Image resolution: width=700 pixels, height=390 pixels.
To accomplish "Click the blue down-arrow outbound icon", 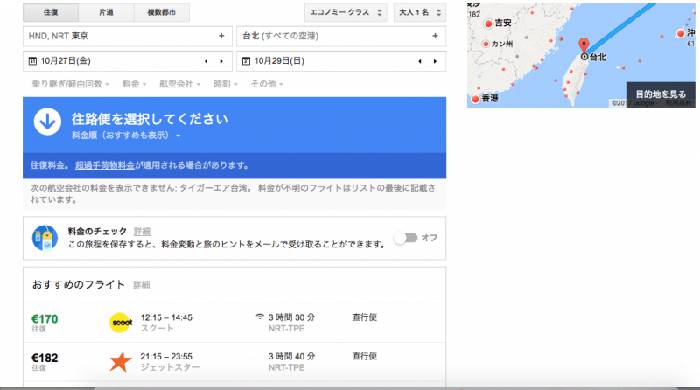I will tap(47, 121).
